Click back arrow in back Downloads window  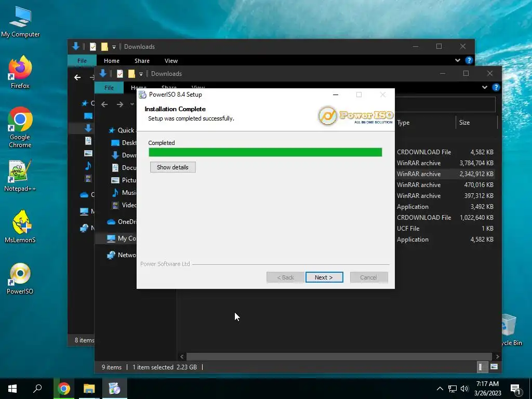tap(77, 77)
